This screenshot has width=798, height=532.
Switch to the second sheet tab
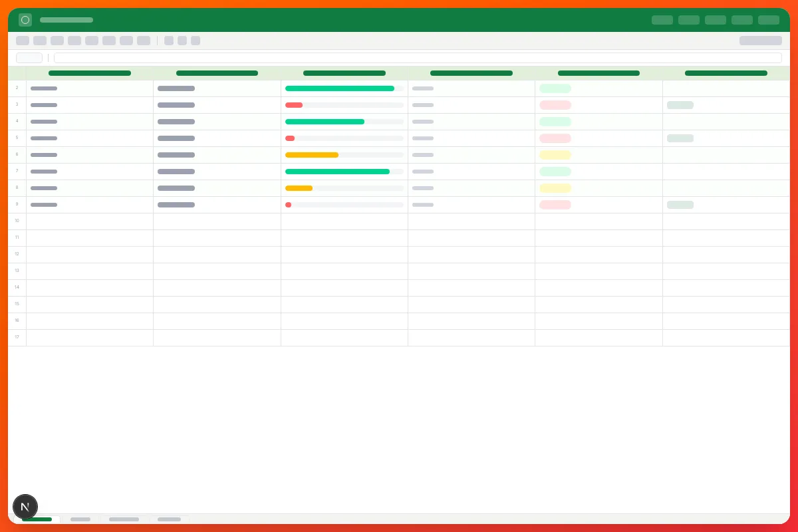click(x=80, y=519)
